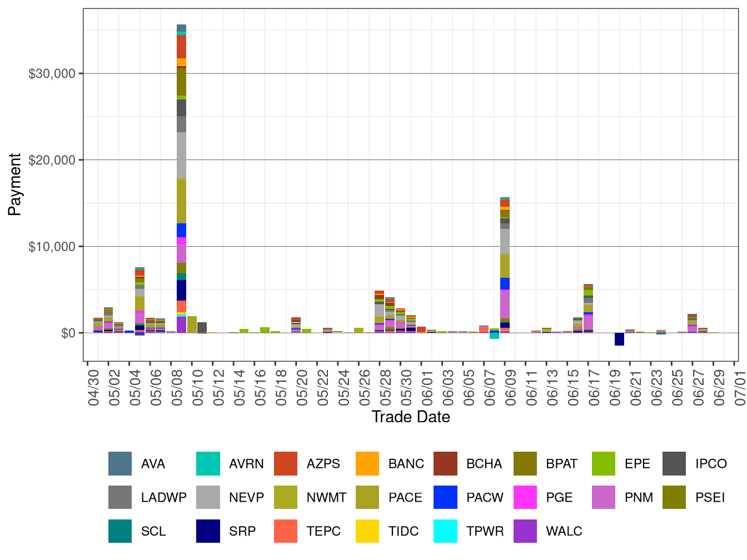The image size is (747, 560).
Task: Click the TPWR cyan legend swatch
Action: 445,531
